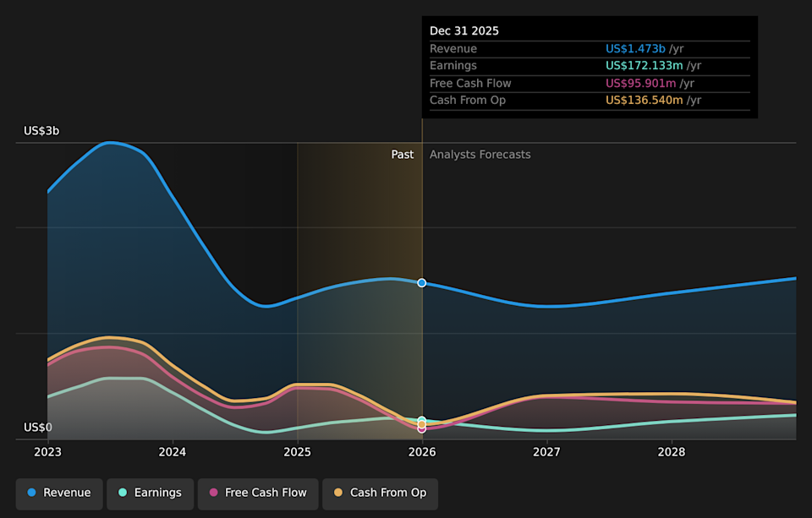Click the 2028 x-axis label
The height and width of the screenshot is (518, 812).
(x=672, y=452)
